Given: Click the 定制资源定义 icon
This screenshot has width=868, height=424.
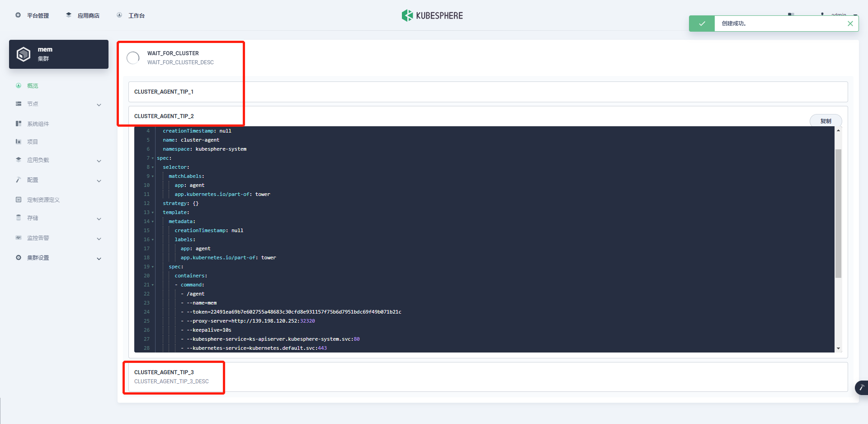Looking at the screenshot, I should (x=19, y=200).
